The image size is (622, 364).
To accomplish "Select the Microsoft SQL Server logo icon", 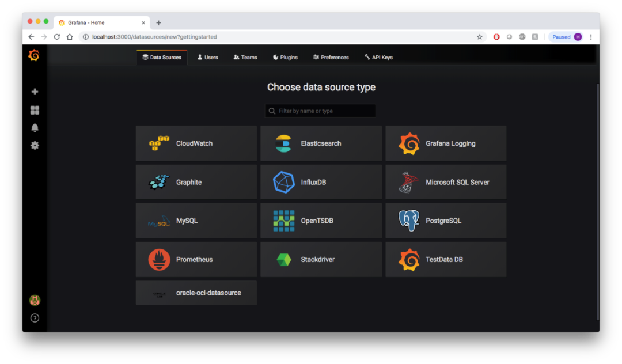I will (x=408, y=182).
